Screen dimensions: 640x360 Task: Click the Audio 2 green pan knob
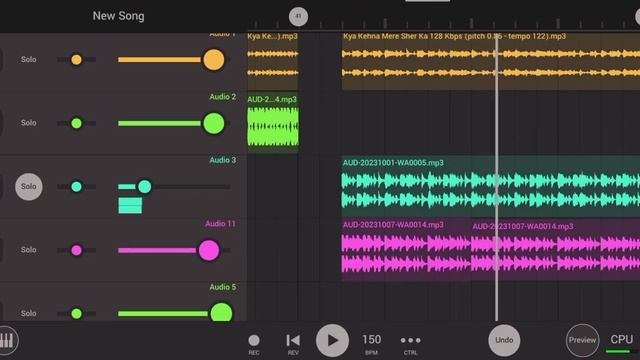[x=76, y=123]
